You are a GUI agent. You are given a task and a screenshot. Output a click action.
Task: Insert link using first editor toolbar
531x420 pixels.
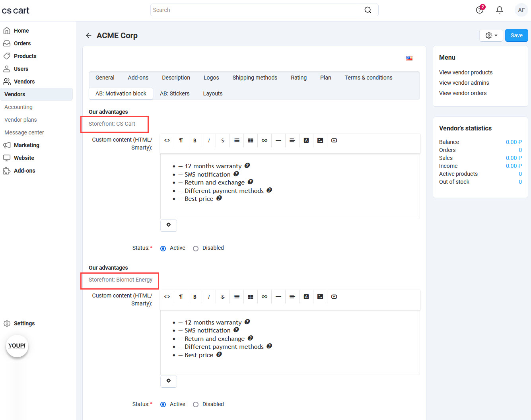265,140
